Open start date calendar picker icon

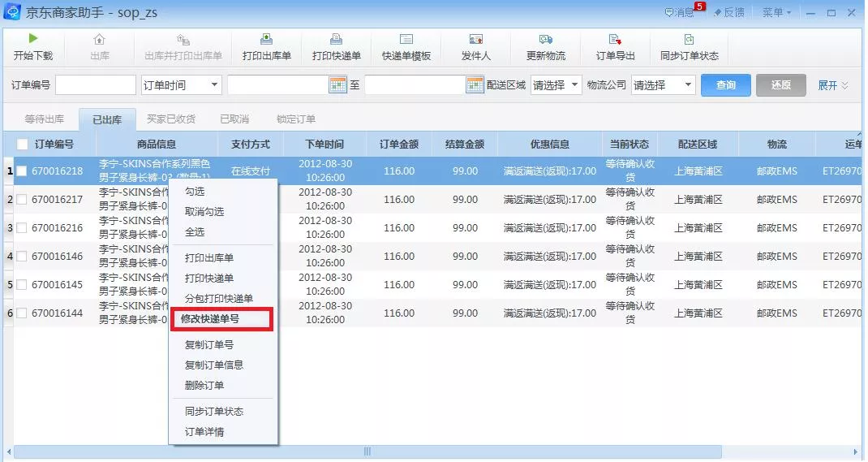click(337, 84)
